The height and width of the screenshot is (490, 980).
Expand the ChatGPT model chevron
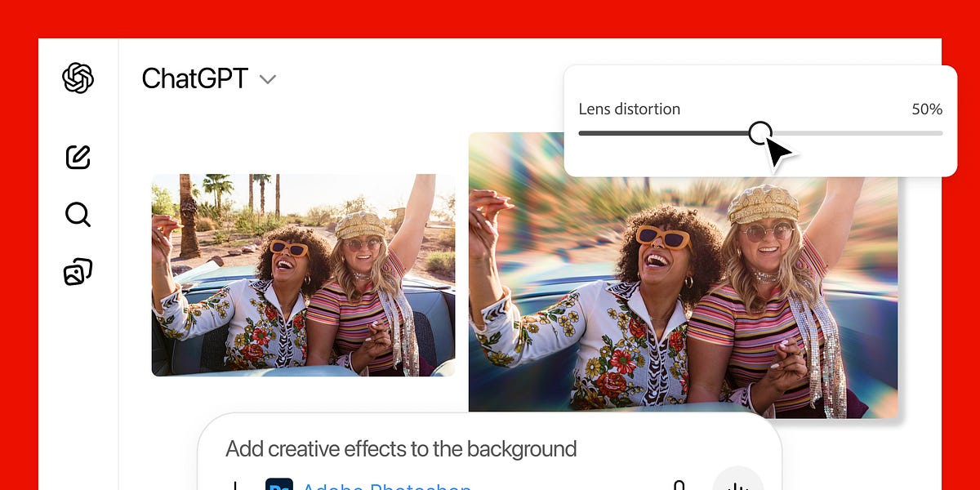tap(267, 79)
